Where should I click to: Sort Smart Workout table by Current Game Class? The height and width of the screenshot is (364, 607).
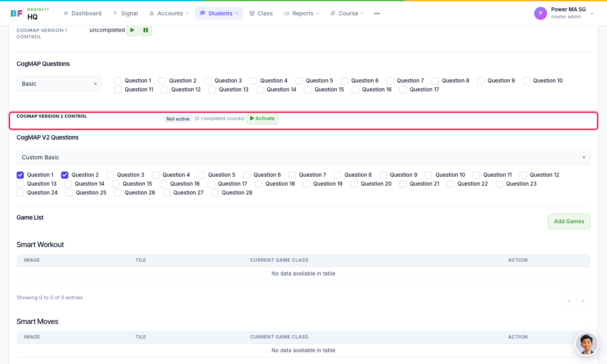[279, 260]
